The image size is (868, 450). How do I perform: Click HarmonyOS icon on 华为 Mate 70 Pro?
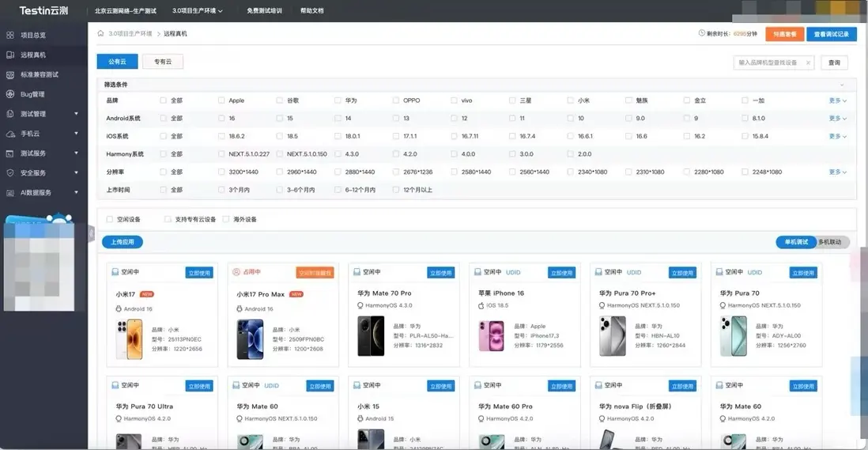click(360, 305)
